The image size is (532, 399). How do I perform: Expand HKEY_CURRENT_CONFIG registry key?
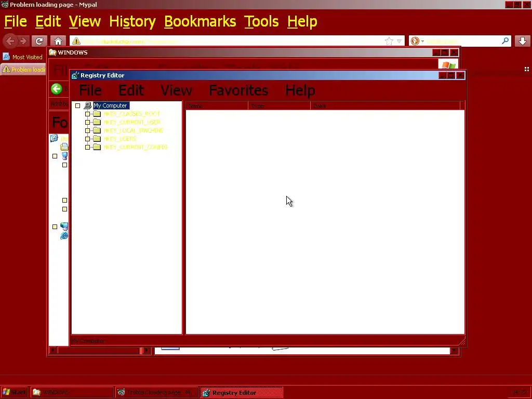click(x=87, y=147)
